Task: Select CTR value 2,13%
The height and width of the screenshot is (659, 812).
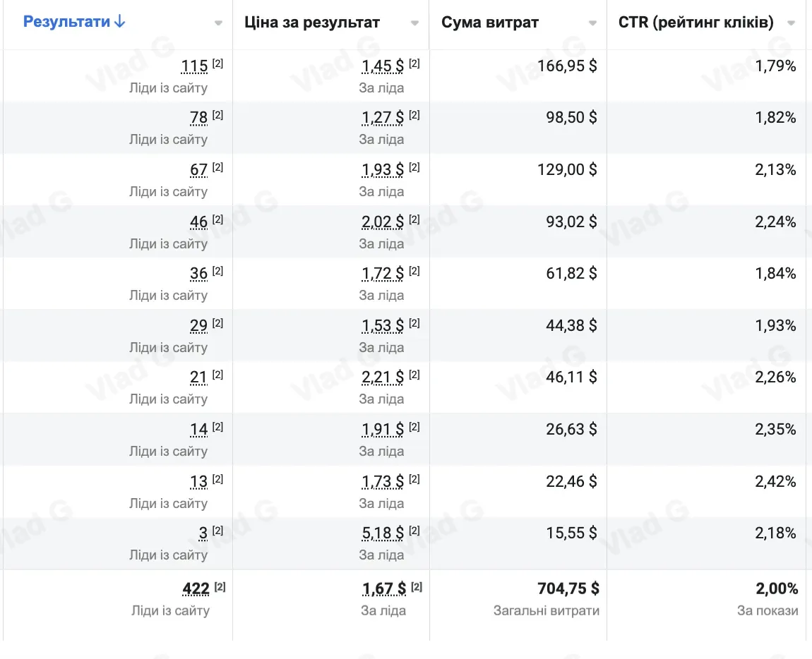Action: 775,169
